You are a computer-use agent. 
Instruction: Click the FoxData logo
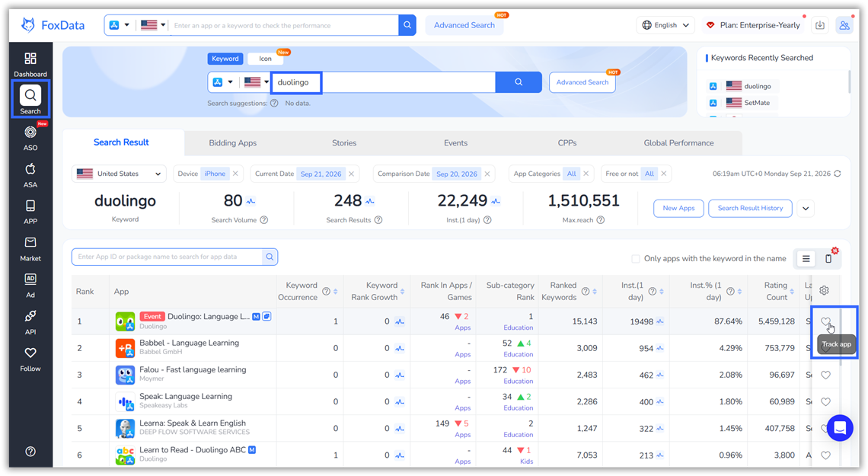(x=53, y=25)
